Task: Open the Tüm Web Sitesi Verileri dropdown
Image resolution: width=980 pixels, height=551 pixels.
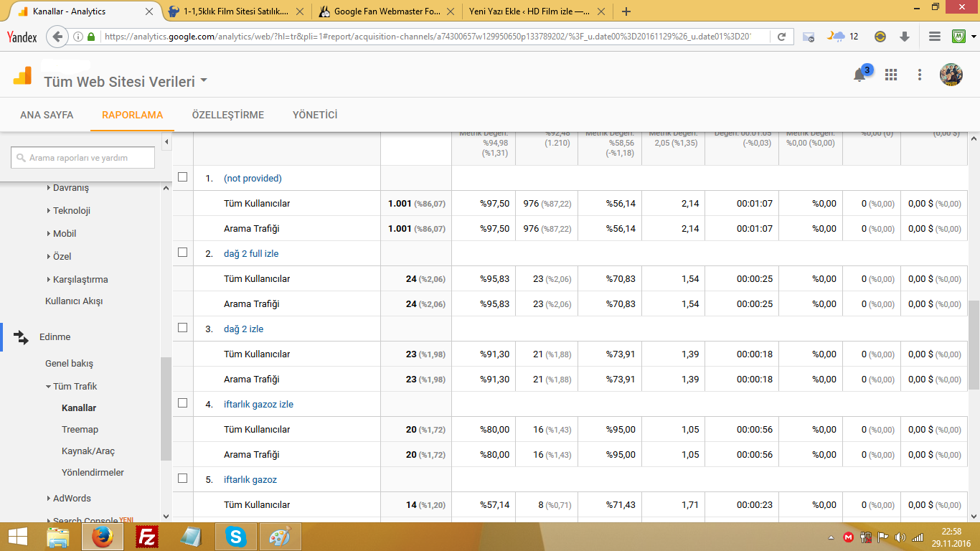Action: (x=126, y=81)
